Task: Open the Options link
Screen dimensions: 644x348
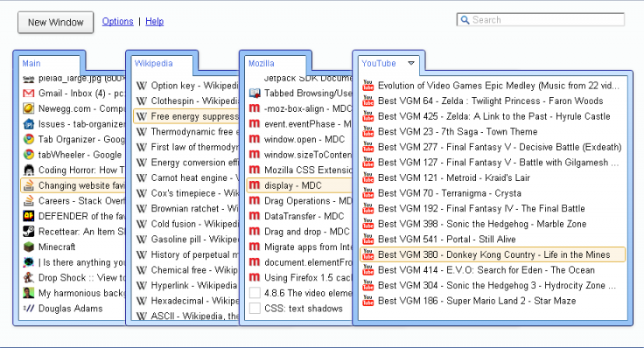Action: (118, 21)
